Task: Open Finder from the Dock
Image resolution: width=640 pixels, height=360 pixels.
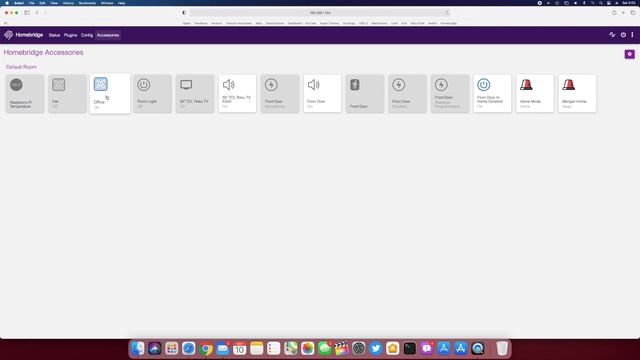Action: [138, 348]
